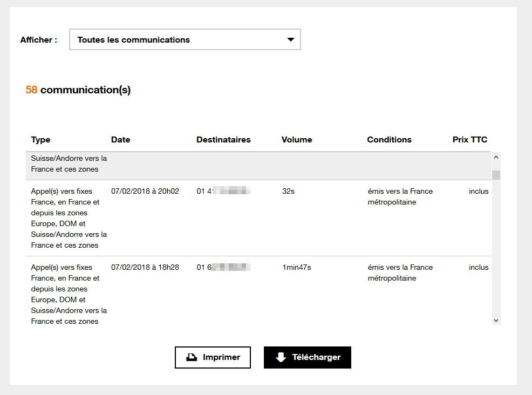Click the '58 communication(s)' count heading
Screen dimensions: 532x395
click(x=78, y=90)
